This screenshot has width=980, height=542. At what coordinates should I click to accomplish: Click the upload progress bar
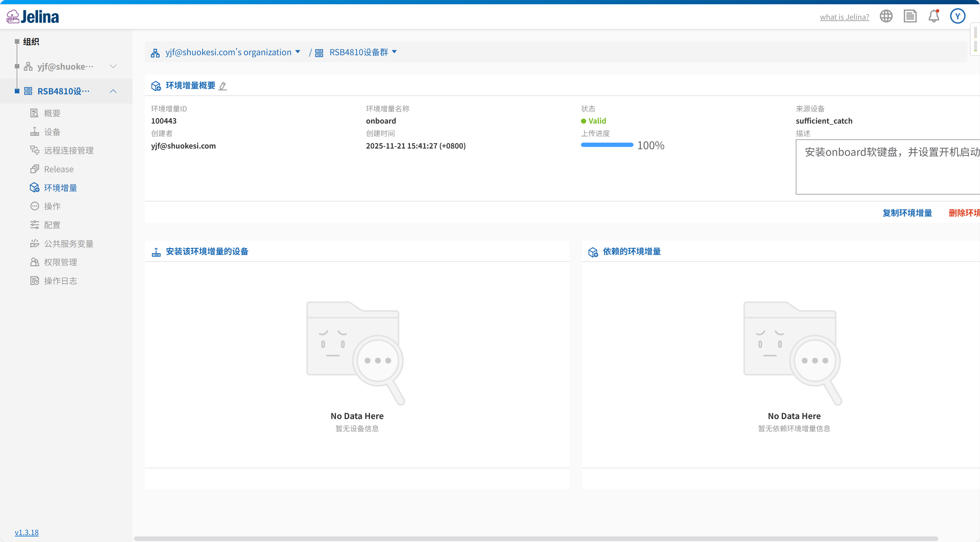607,145
